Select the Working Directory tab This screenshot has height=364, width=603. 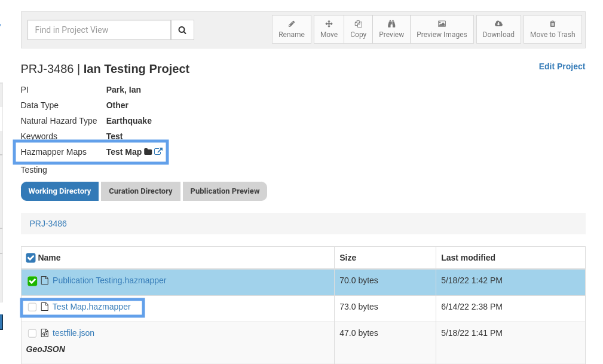(60, 191)
